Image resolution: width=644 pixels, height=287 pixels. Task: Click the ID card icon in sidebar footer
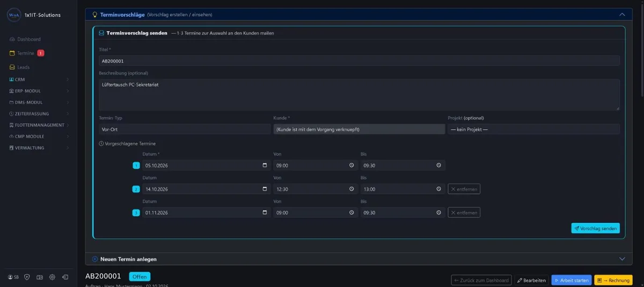[x=39, y=277]
